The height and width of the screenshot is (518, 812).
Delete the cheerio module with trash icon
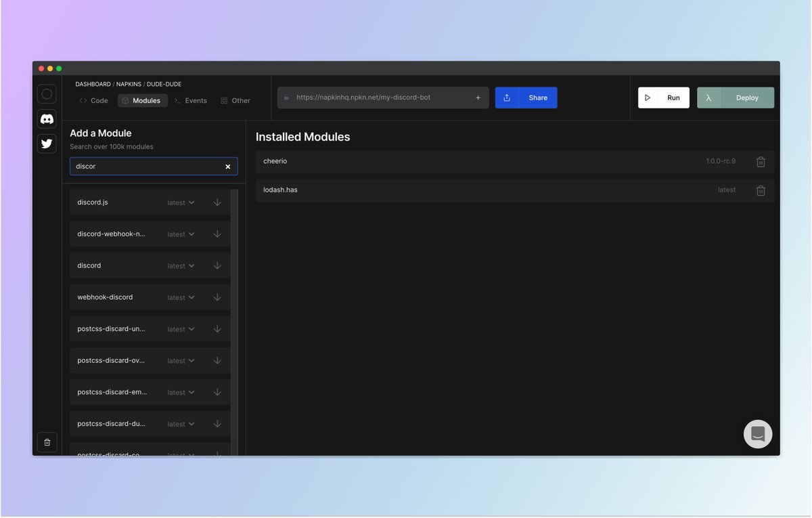pos(761,162)
